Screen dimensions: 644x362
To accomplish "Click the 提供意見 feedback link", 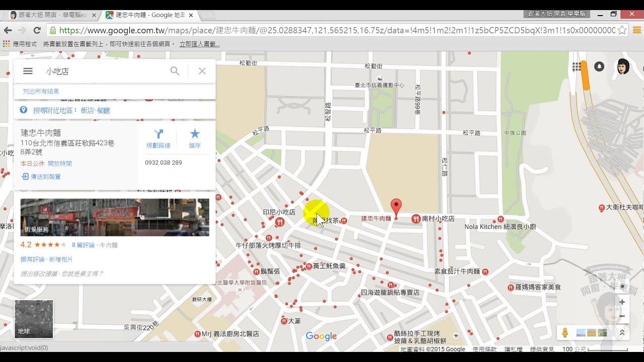I will pos(542,349).
